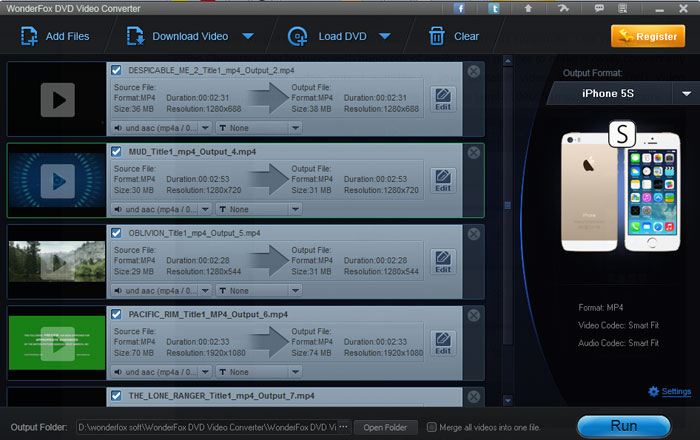The height and width of the screenshot is (440, 700).
Task: Remove MUD_Title1 from the list
Action: point(474,153)
